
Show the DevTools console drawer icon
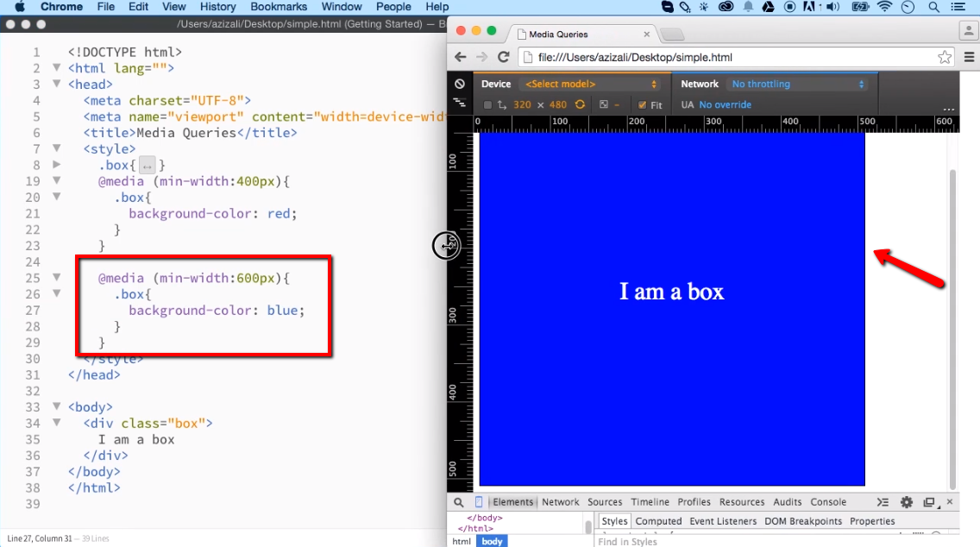coord(883,502)
